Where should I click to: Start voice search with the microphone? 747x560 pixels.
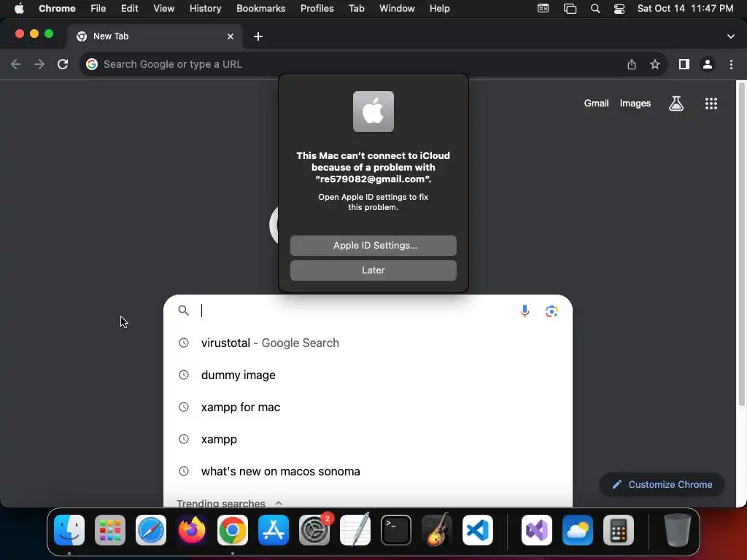coord(525,311)
